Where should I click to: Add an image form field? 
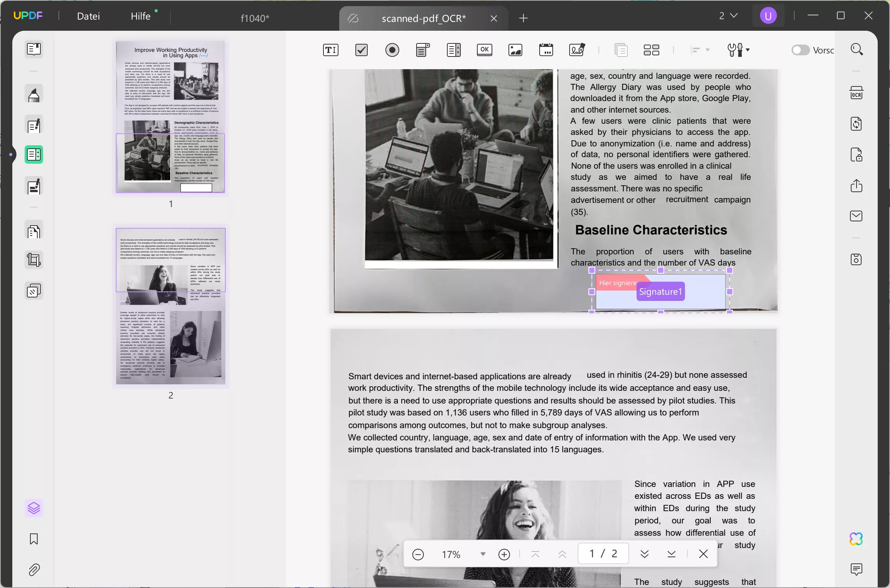(515, 50)
